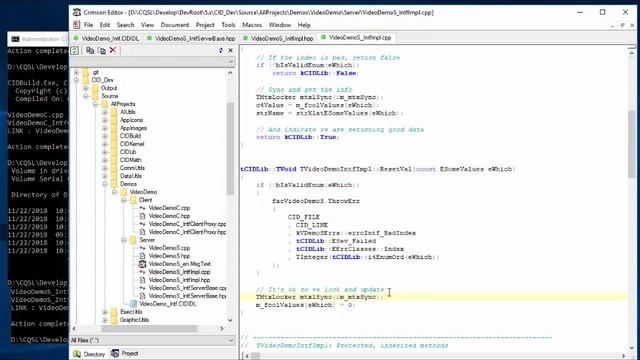Open the Tools menu
Image resolution: width=640 pixels, height=360 pixels.
(228, 25)
